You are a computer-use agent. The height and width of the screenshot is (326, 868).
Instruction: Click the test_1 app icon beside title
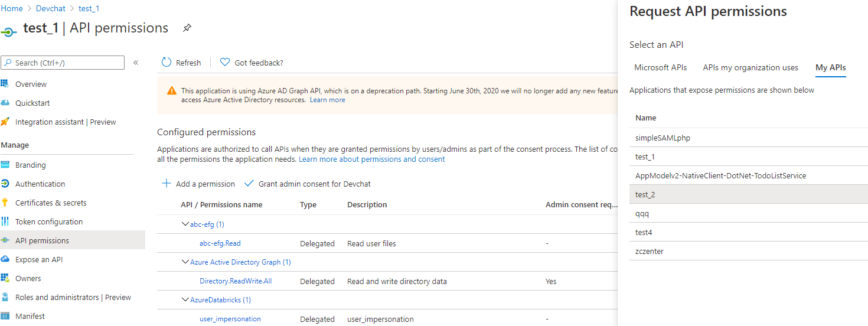click(x=9, y=31)
